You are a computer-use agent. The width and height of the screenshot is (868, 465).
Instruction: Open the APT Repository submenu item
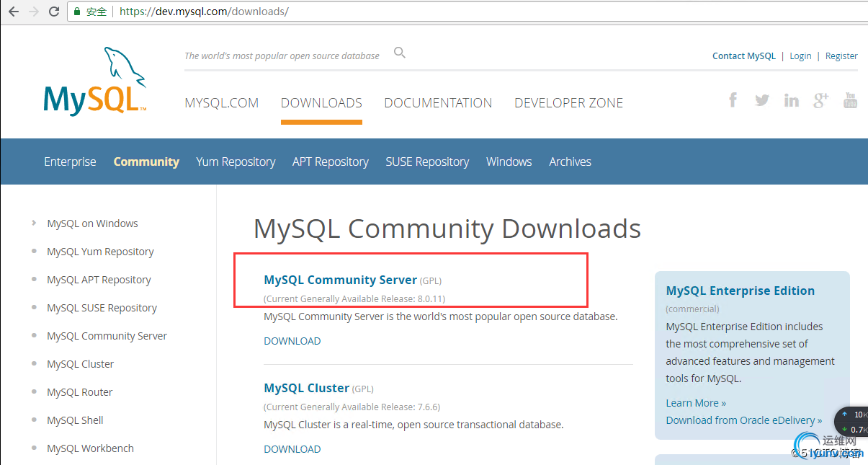pos(331,161)
